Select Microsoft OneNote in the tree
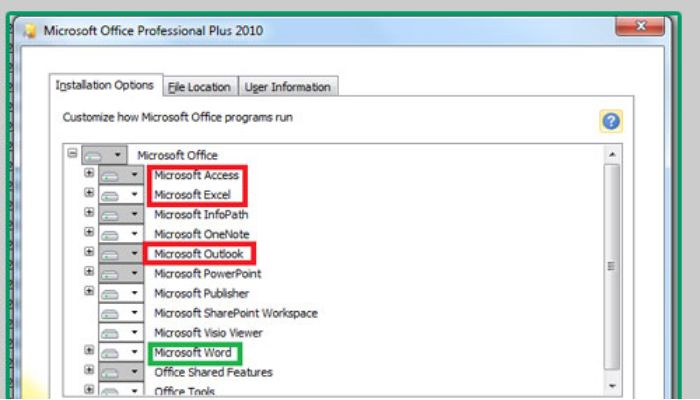 202,234
